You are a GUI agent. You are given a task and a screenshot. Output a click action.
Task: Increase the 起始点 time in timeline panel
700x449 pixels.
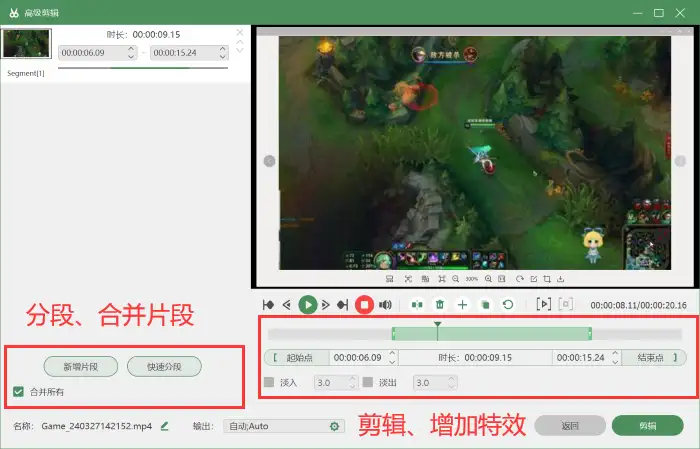click(x=392, y=353)
